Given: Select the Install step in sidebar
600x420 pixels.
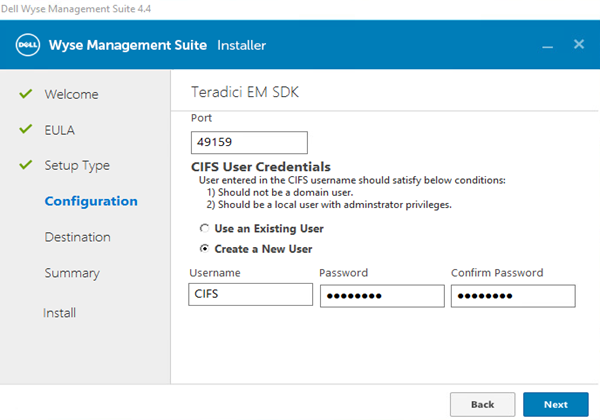Looking at the screenshot, I should coord(59,313).
